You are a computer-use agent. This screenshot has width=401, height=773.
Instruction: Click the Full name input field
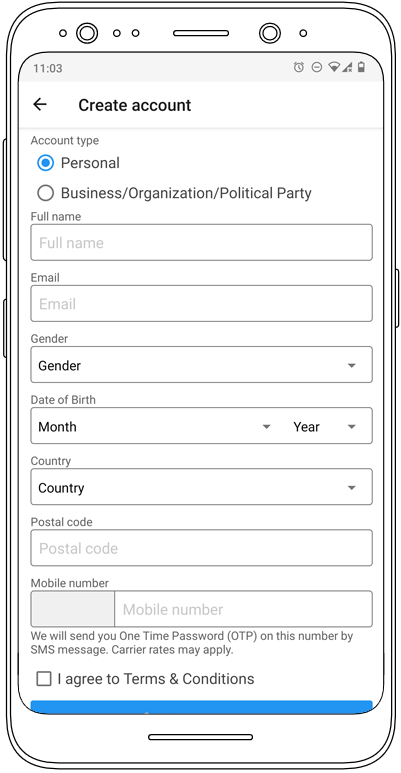click(201, 243)
